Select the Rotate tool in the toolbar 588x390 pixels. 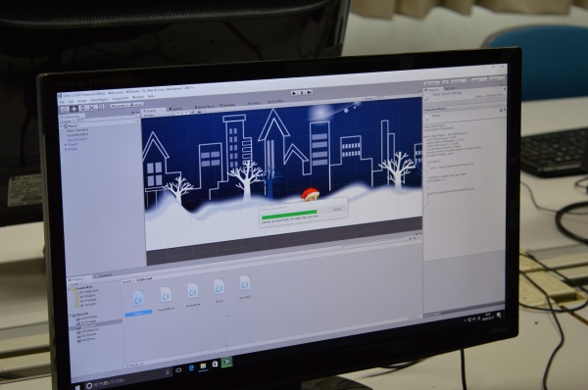[x=83, y=108]
